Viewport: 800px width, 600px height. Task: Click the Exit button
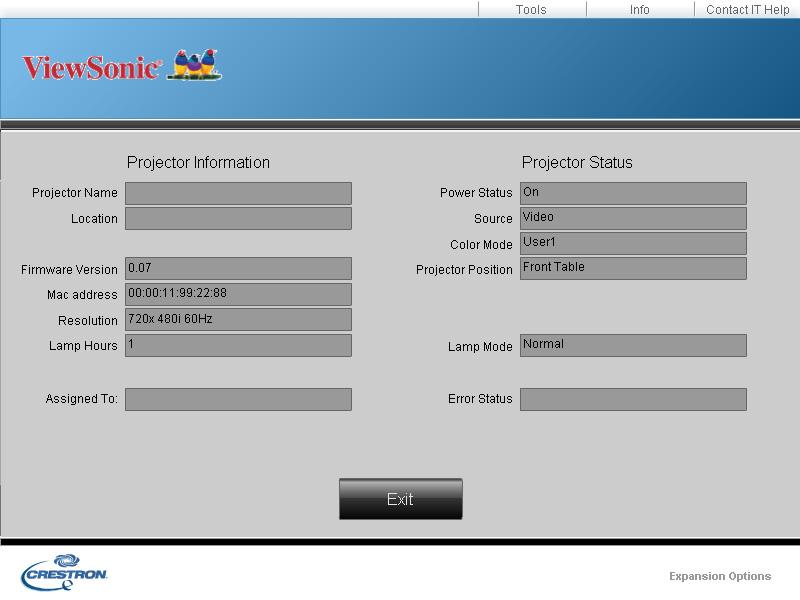[x=401, y=499]
